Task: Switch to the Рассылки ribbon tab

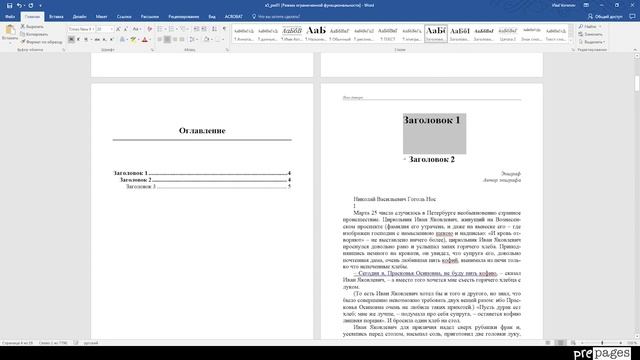Action: pyautogui.click(x=150, y=17)
